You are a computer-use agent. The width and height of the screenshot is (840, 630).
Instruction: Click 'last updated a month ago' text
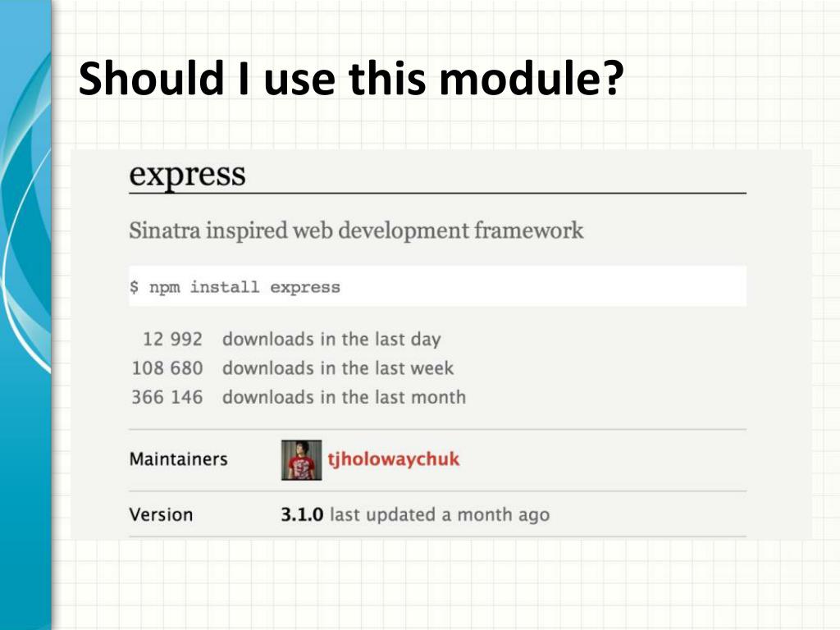tap(440, 515)
